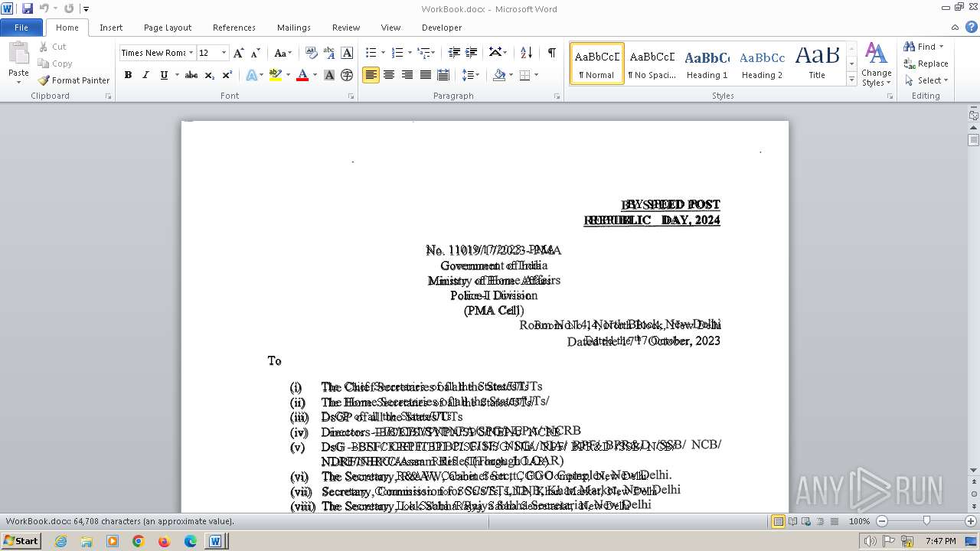Click the Increase Indent icon
Viewport: 980px width, 551px height.
[x=472, y=53]
